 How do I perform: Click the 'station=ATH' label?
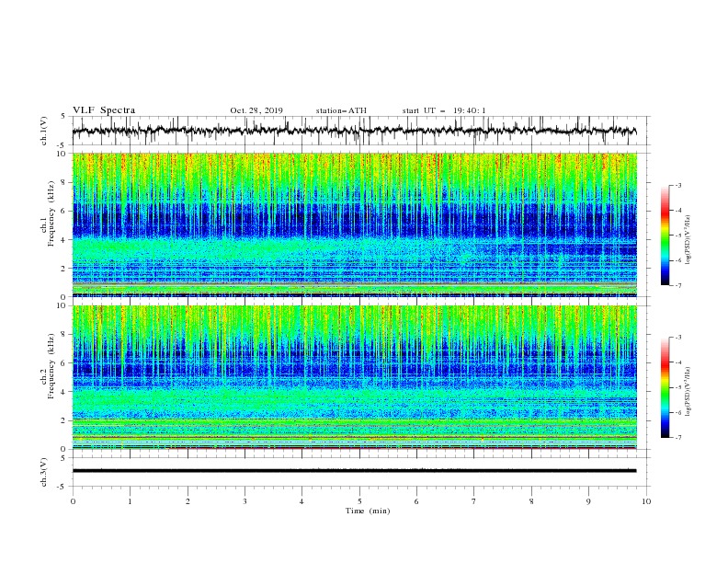click(341, 110)
